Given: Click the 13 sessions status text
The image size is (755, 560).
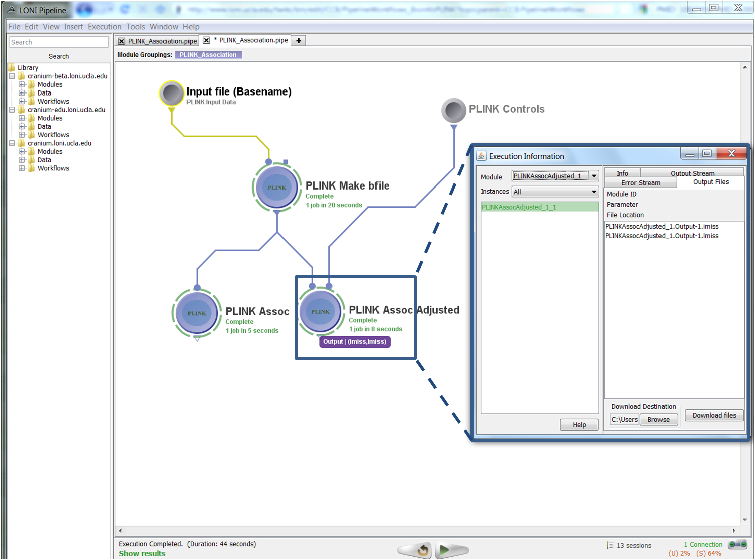Looking at the screenshot, I should coord(634,545).
